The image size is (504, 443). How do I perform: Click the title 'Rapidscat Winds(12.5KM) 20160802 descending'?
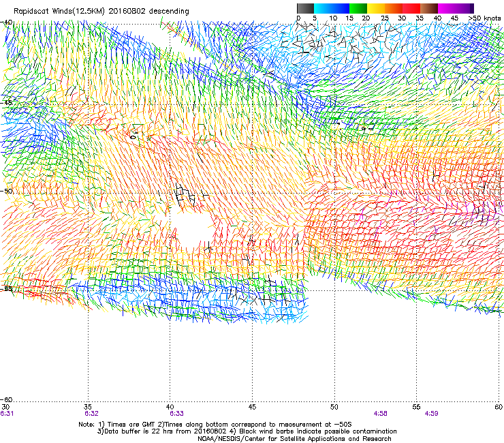(101, 12)
